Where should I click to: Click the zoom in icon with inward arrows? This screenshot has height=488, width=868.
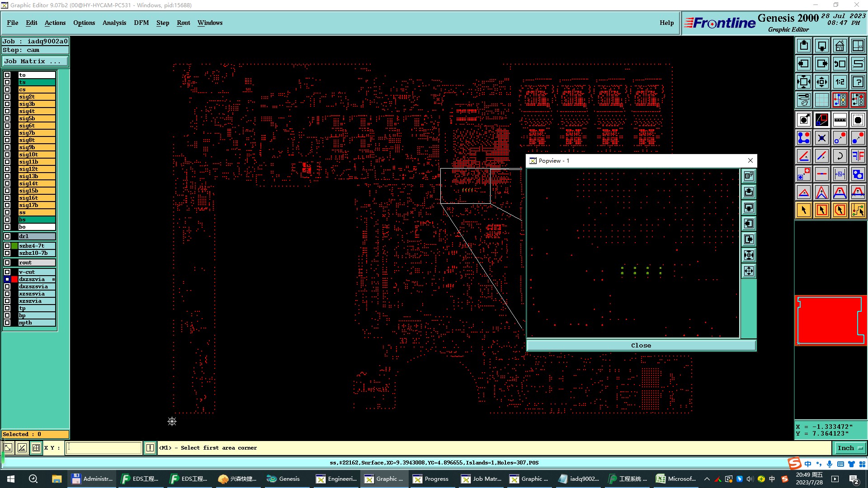tap(803, 82)
